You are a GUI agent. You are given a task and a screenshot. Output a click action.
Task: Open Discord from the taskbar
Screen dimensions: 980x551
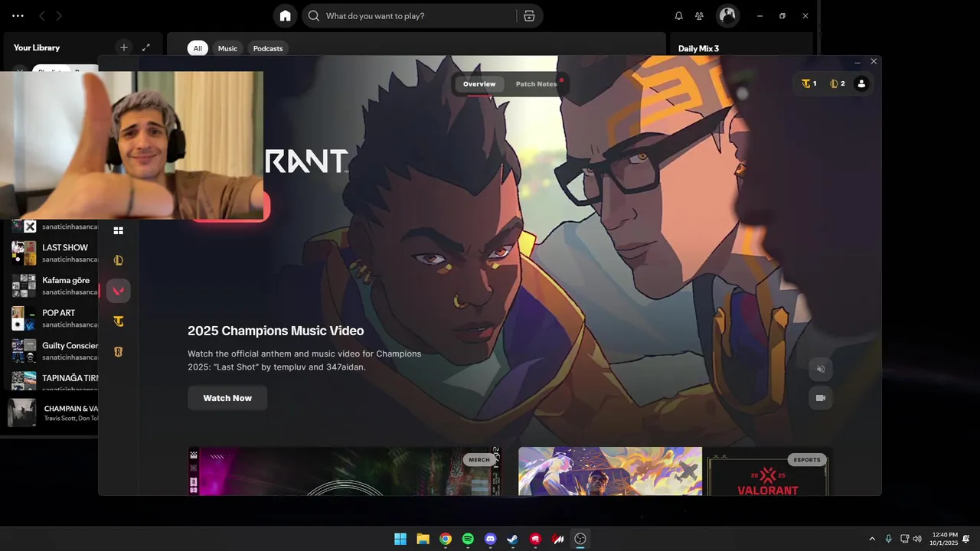pos(491,539)
